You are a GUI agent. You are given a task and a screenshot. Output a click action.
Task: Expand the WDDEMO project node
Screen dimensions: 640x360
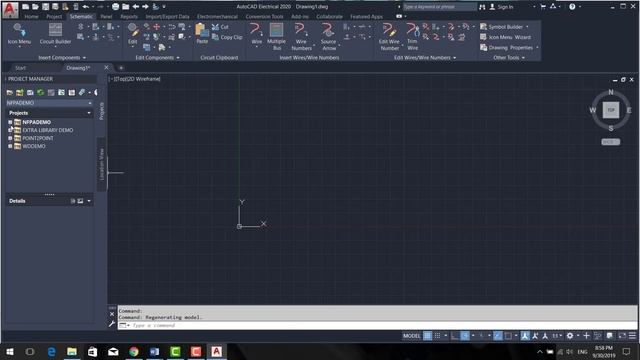tap(10, 146)
